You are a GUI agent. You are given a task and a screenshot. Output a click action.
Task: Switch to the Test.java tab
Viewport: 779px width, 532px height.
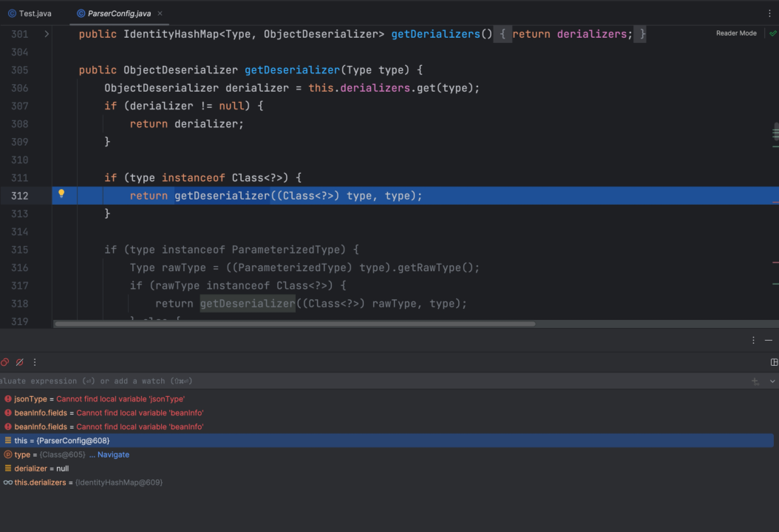tap(30, 14)
